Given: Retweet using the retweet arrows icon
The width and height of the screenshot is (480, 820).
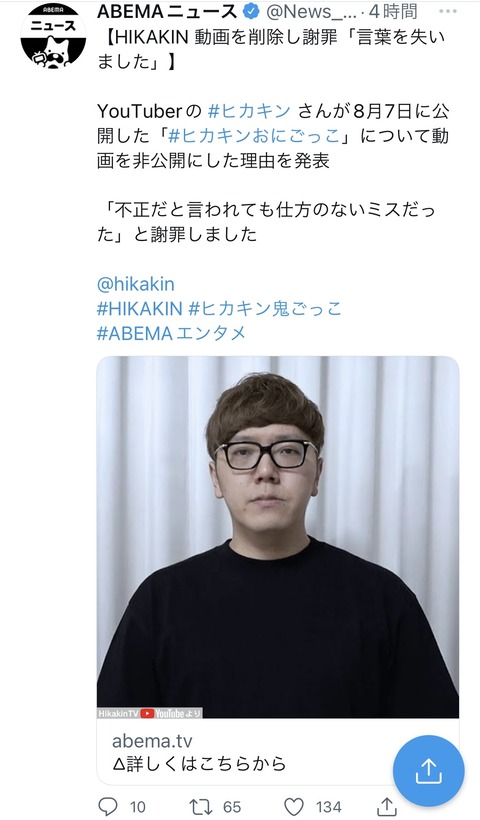Looking at the screenshot, I should pos(200,806).
